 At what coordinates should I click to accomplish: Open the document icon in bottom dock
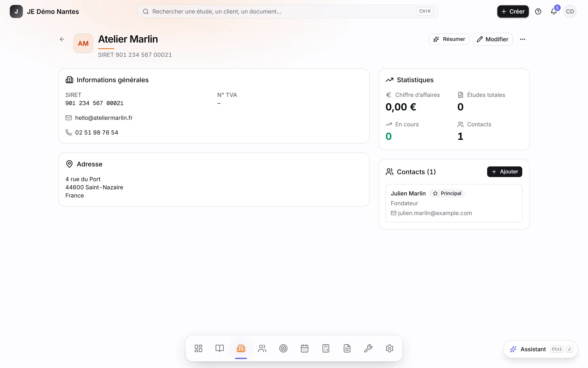tap(347, 348)
